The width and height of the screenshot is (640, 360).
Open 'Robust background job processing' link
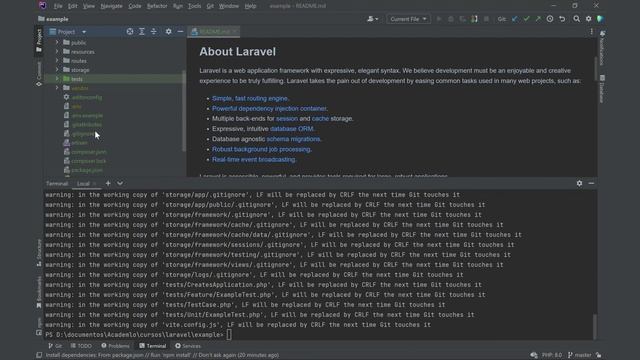261,149
